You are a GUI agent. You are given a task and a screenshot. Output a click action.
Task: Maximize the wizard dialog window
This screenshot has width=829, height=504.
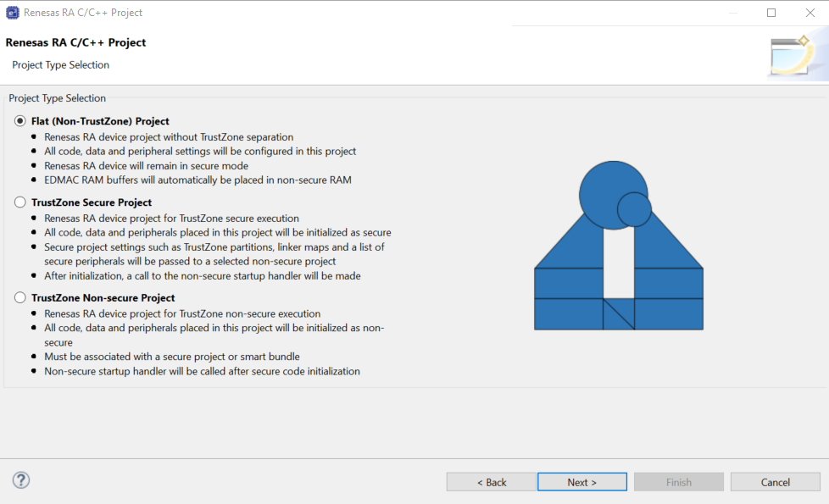(x=771, y=13)
